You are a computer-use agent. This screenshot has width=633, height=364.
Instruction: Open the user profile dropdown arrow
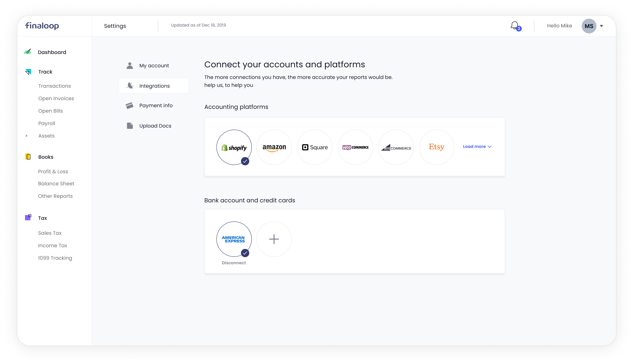(x=601, y=26)
